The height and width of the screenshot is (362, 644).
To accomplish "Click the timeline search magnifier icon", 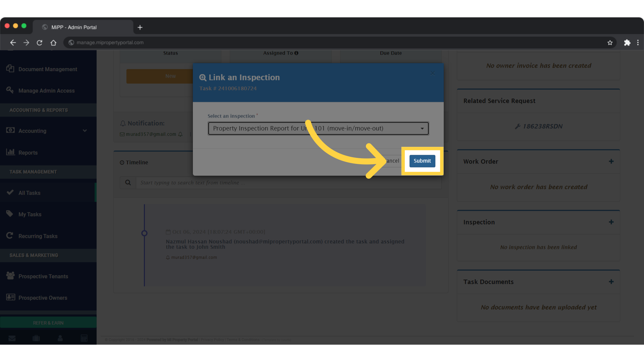I will pos(128,183).
